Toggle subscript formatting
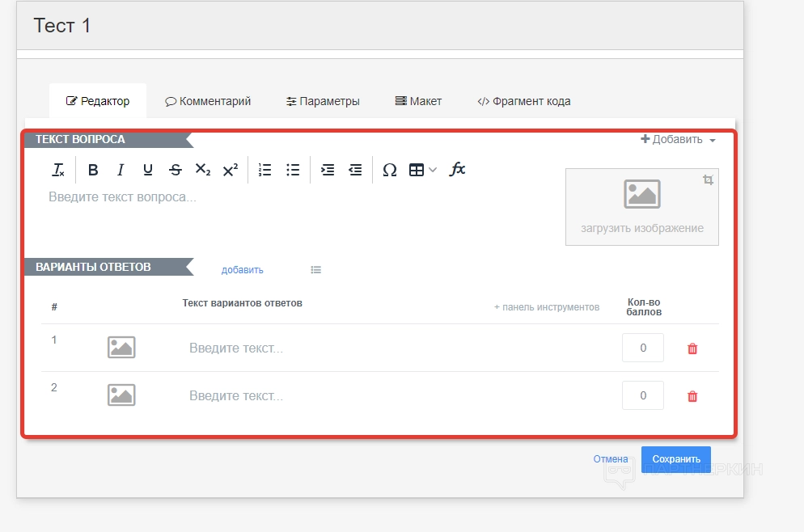The image size is (804, 532). click(202, 170)
